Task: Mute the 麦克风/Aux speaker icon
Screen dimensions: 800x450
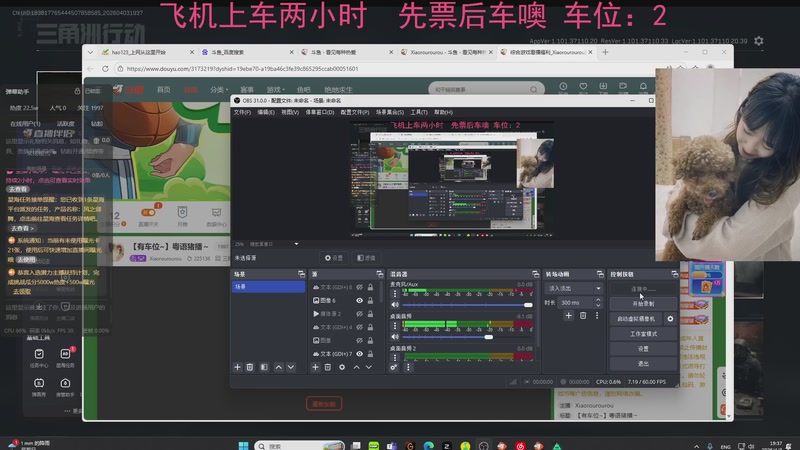Action: pos(395,305)
